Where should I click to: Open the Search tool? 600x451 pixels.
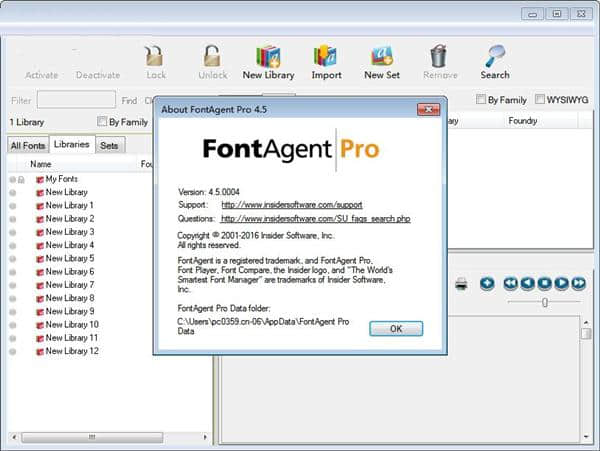tap(494, 57)
